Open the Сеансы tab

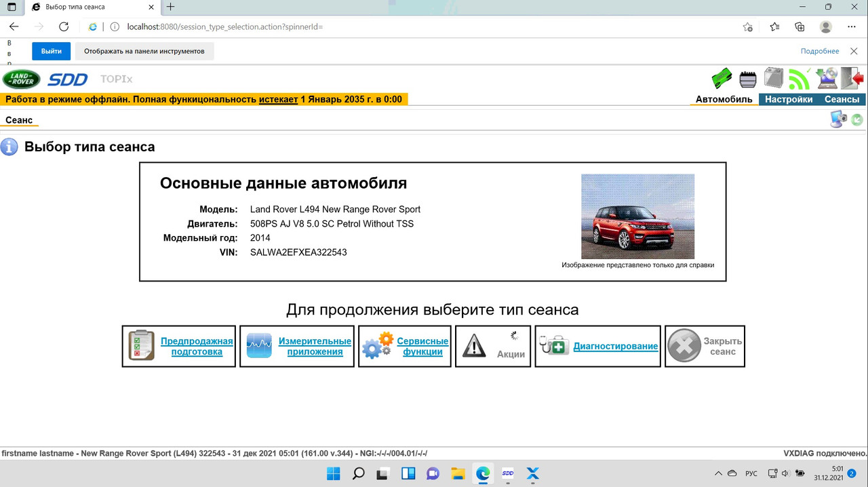click(842, 99)
